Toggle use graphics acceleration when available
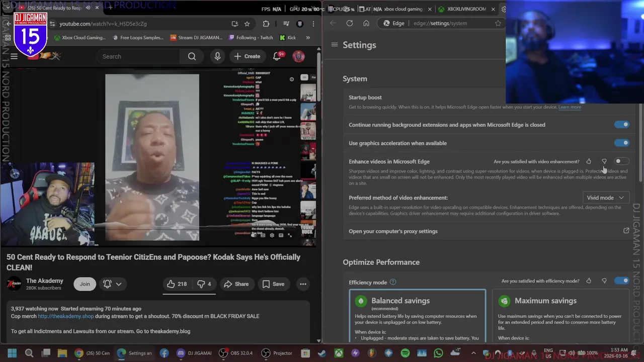Screen dimensions: 644x362 [x=622, y=143]
